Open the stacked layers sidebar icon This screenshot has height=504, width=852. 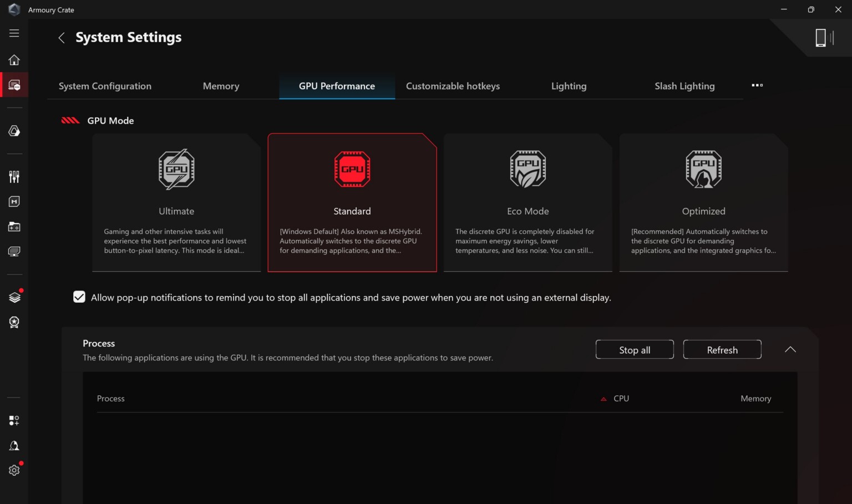[14, 297]
